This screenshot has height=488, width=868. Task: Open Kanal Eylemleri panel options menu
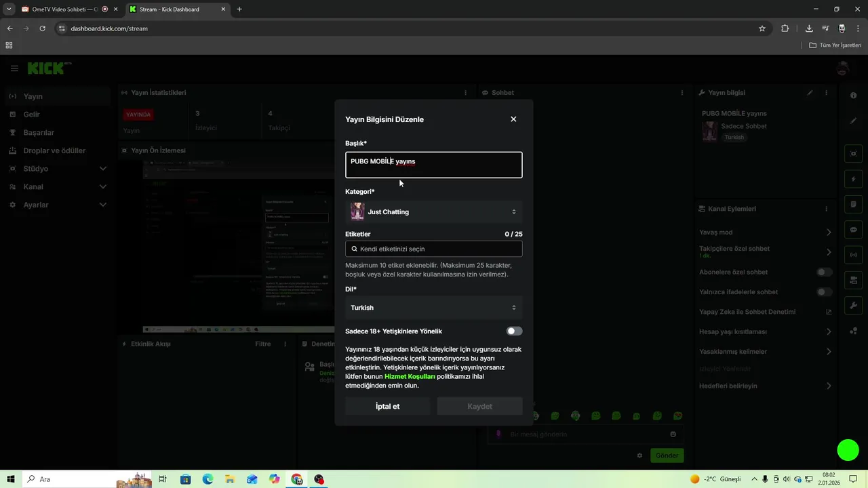[826, 209]
